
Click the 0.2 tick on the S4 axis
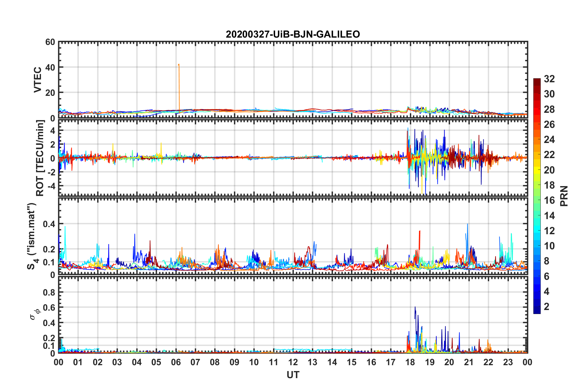(x=49, y=249)
